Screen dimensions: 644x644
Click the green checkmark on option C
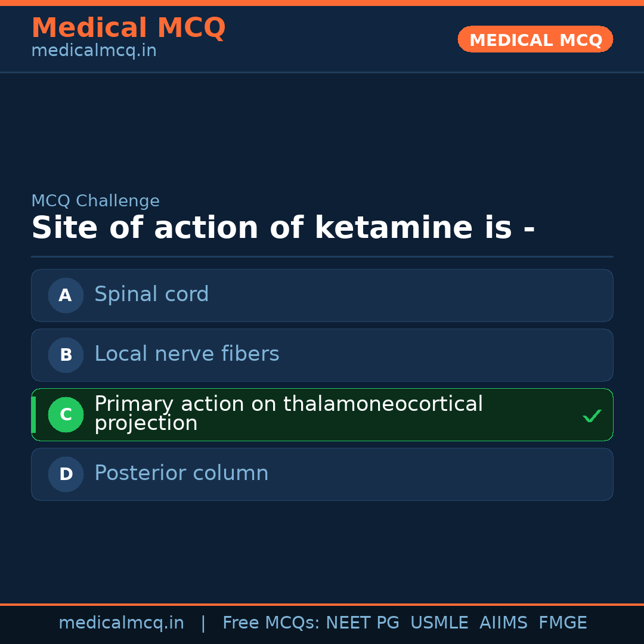tap(592, 416)
